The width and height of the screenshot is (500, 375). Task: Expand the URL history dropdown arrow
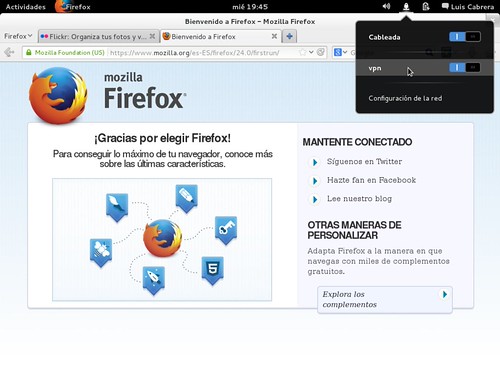click(x=311, y=52)
